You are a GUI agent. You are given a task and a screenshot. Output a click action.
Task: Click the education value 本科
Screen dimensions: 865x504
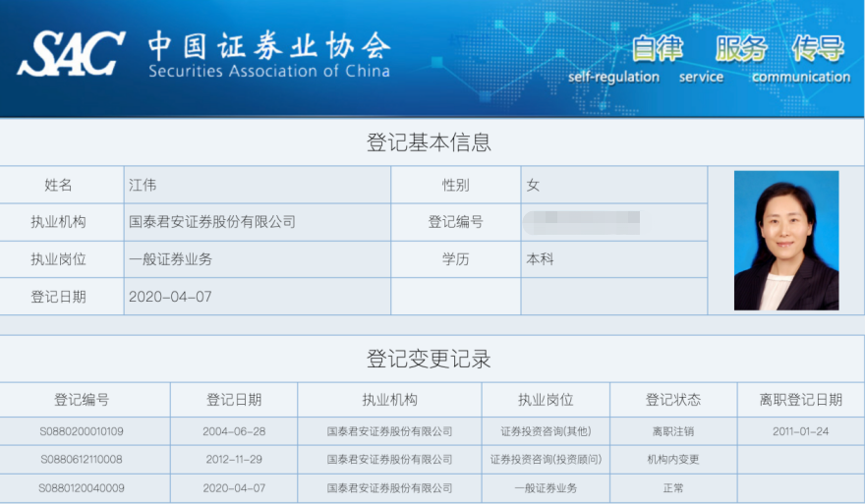pyautogui.click(x=540, y=259)
